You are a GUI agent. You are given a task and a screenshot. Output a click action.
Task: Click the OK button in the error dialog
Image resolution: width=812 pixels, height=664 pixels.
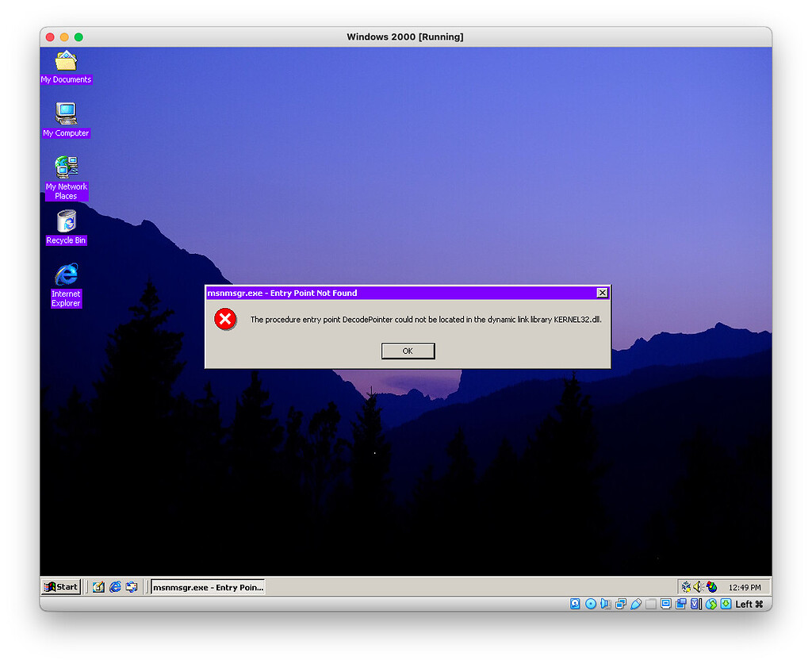408,351
